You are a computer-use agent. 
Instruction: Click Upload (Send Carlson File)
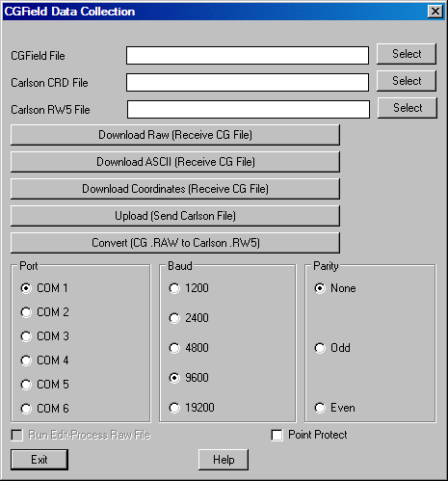175,216
